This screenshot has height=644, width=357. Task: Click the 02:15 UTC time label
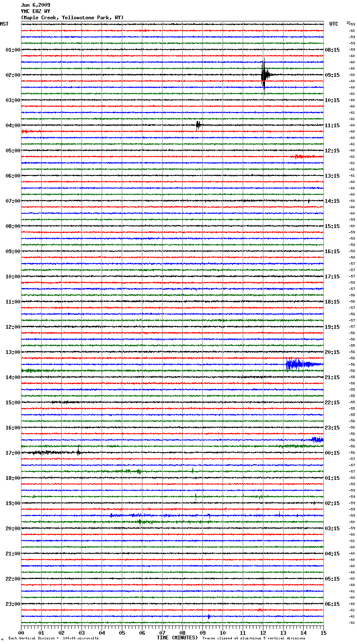pyautogui.click(x=332, y=503)
